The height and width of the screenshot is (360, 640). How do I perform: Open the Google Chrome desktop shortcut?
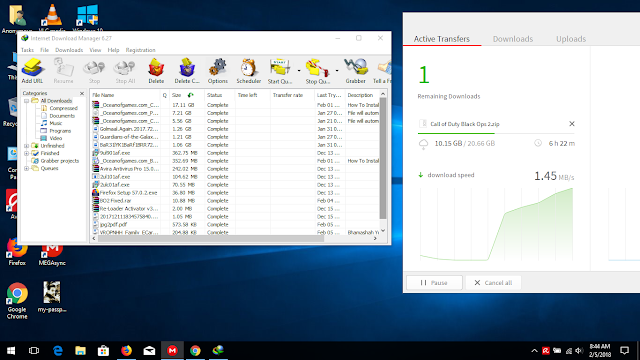pos(17,300)
